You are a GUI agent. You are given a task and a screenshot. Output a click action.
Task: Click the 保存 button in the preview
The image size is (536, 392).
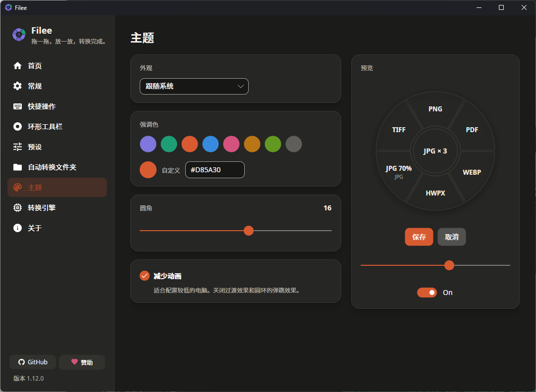(x=419, y=237)
